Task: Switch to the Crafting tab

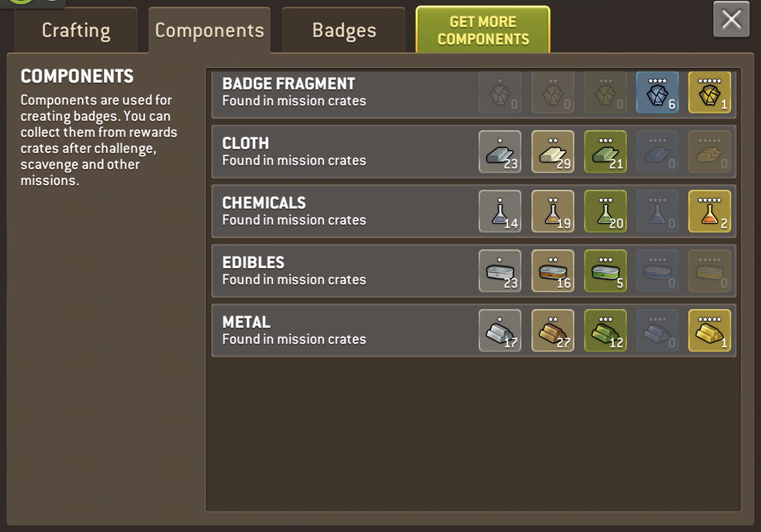Action: (76, 30)
